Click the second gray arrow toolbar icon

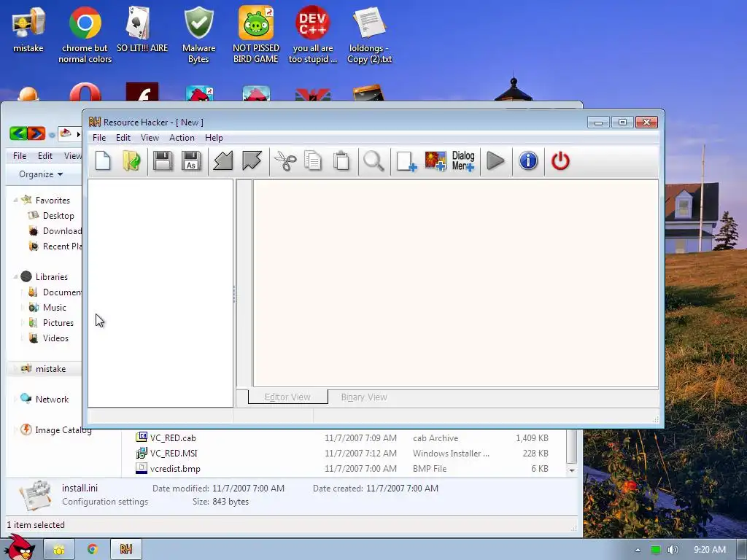(252, 161)
